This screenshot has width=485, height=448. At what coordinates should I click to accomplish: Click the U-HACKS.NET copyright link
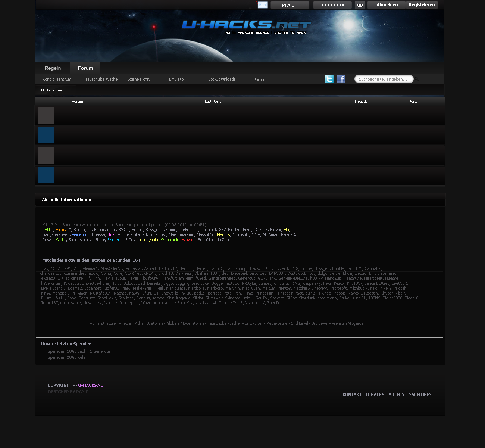(x=92, y=385)
